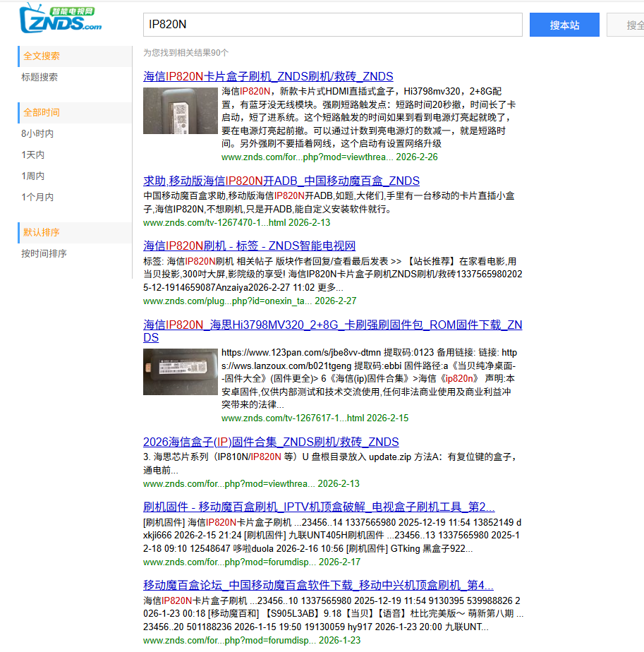Image resolution: width=644 pixels, height=652 pixels.
Task: Select the 标题搜索 filter
Action: (x=40, y=77)
